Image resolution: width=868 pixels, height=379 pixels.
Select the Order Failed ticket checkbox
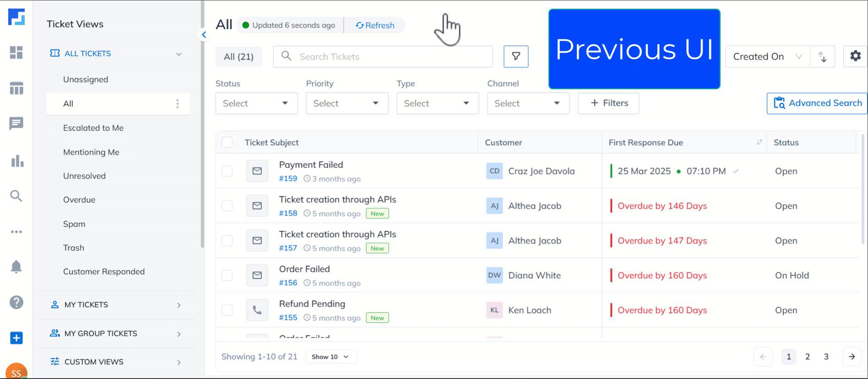[227, 276]
